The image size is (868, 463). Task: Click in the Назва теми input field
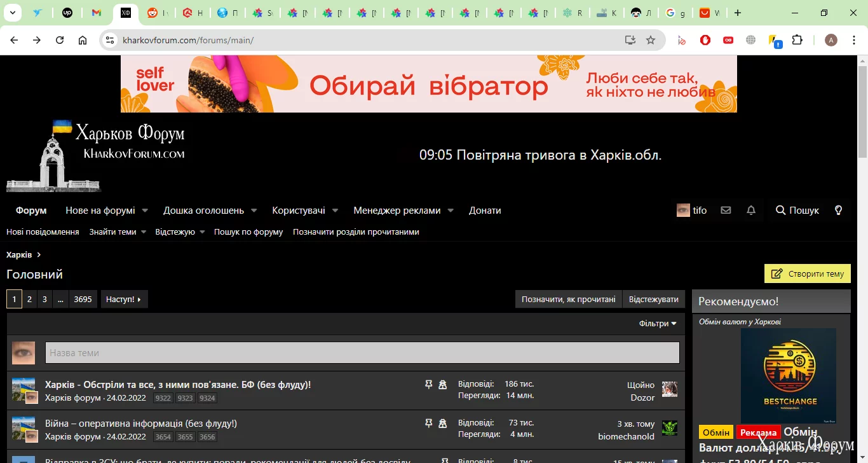[362, 353]
